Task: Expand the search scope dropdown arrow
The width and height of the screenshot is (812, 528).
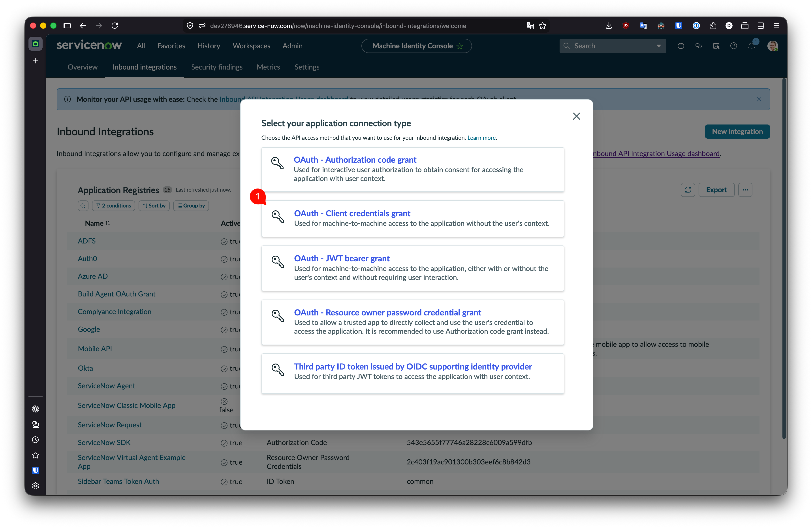Action: click(x=658, y=46)
